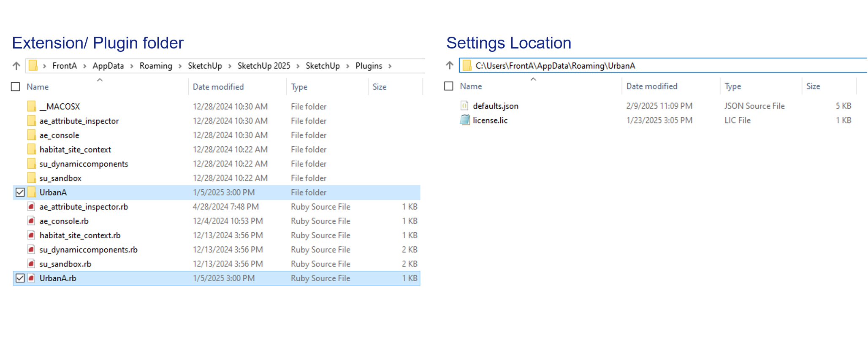Click the ae_console.rb Ruby file icon

[31, 221]
